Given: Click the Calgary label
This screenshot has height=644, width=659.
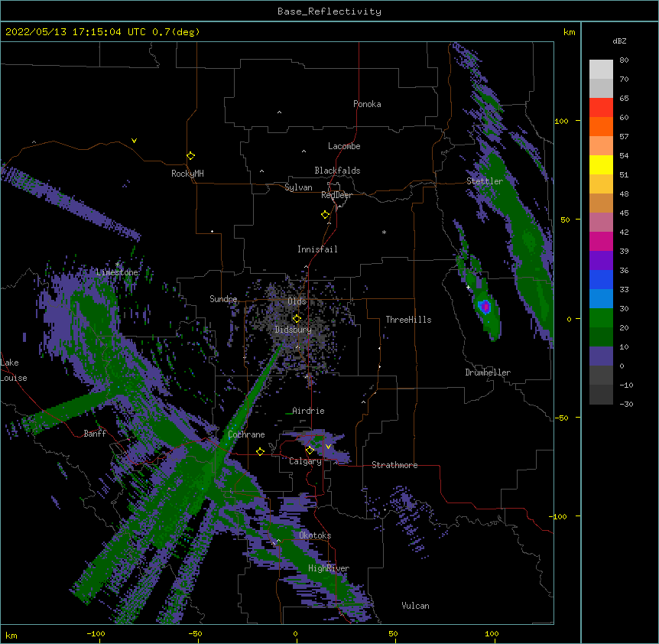Looking at the screenshot, I should 305,461.
